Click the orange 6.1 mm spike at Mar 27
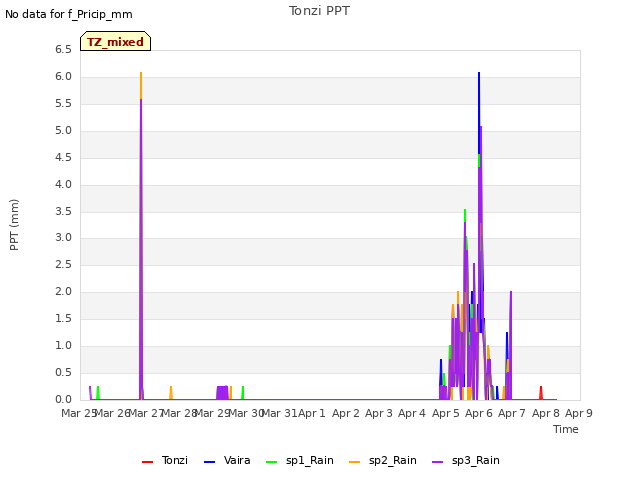 pos(141,85)
